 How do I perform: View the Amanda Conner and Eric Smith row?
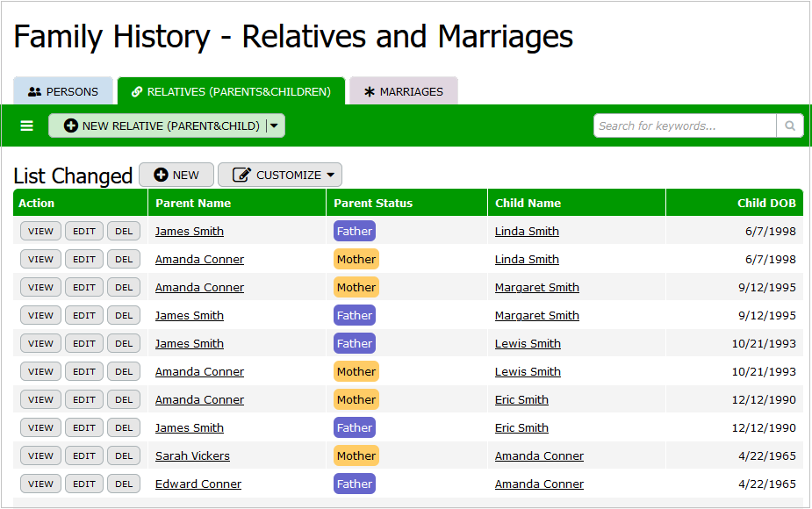pyautogui.click(x=41, y=400)
